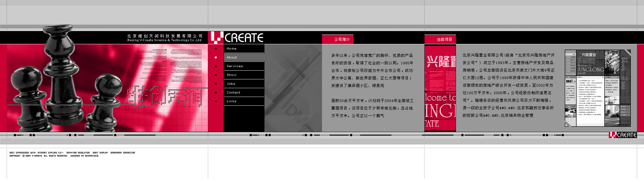This screenshot has width=644, height=182.
Task: Click the bullet dot beside Contact
Action: [x=215, y=93]
